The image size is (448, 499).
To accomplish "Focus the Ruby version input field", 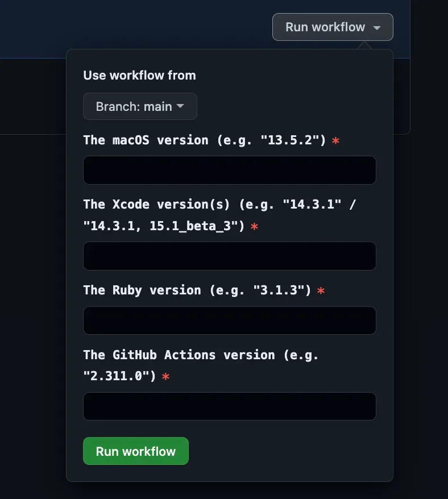I will tap(230, 321).
